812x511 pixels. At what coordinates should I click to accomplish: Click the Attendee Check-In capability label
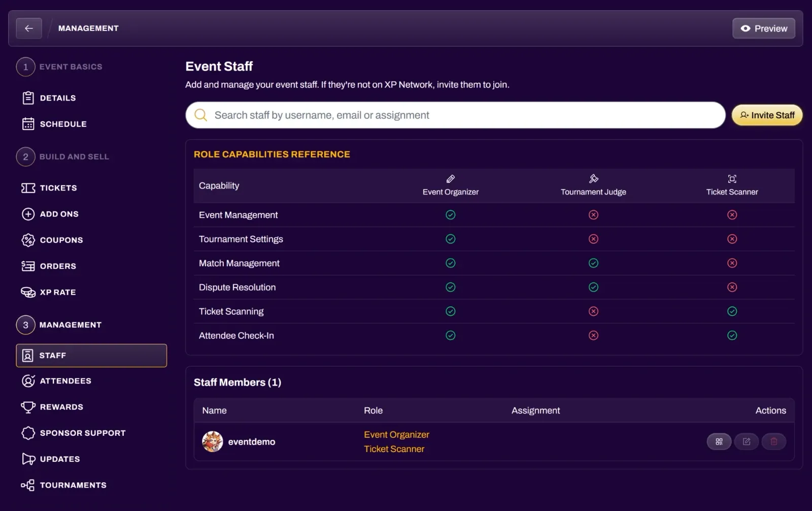236,336
